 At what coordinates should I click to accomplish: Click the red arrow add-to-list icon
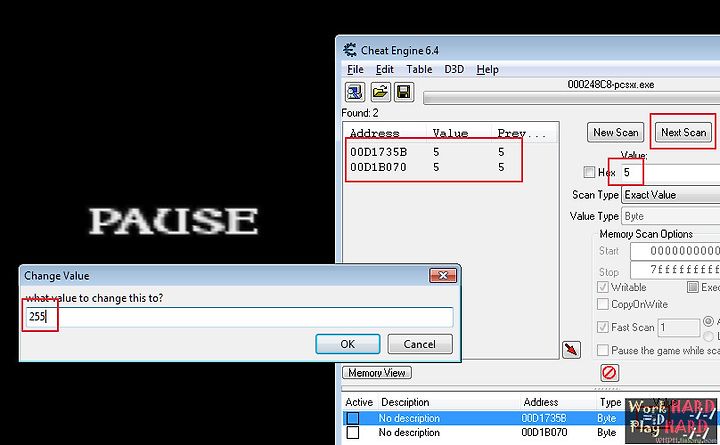coord(571,350)
